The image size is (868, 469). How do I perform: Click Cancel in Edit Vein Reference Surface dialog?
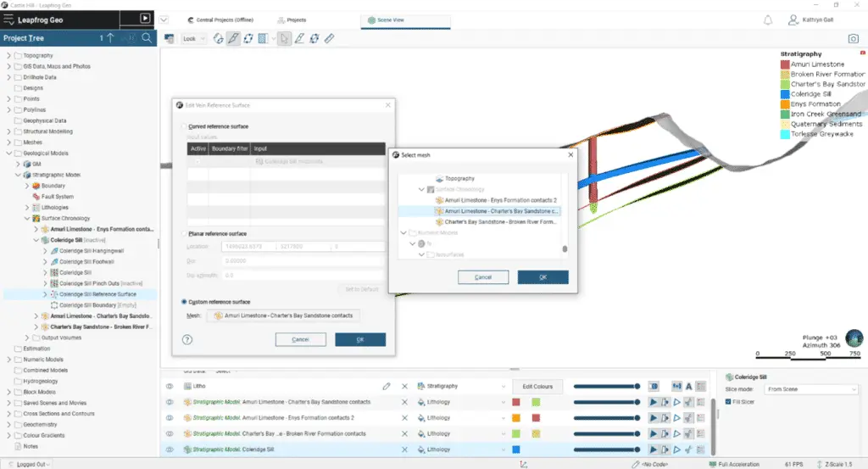[x=300, y=339]
